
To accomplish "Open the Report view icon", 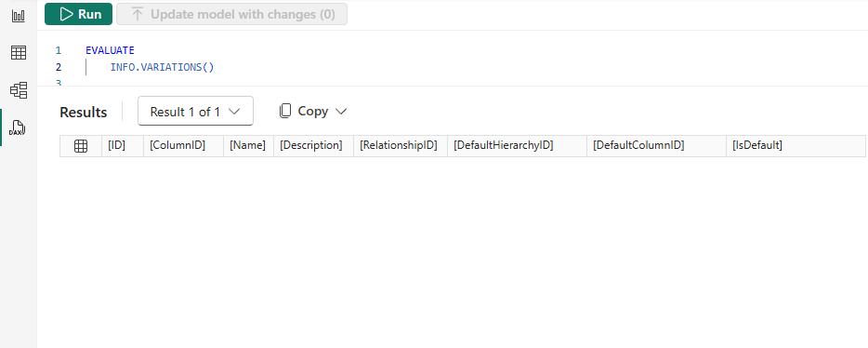I will (19, 15).
